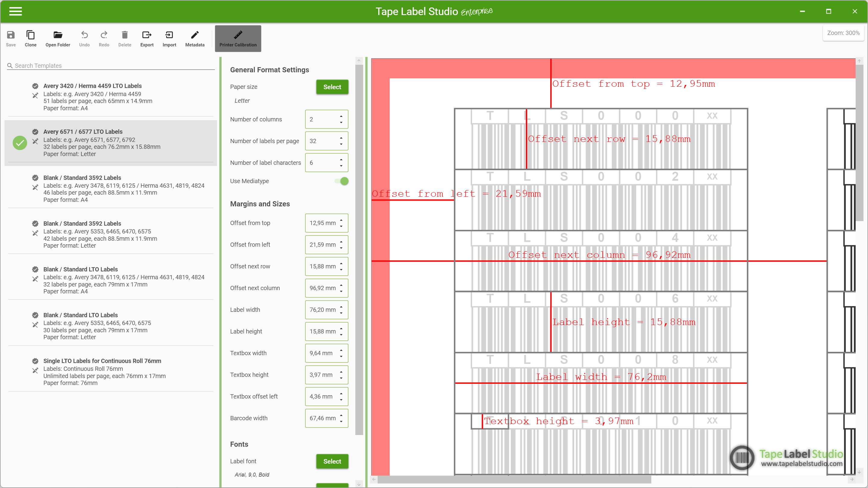Open the Metadata editor

coord(195,38)
